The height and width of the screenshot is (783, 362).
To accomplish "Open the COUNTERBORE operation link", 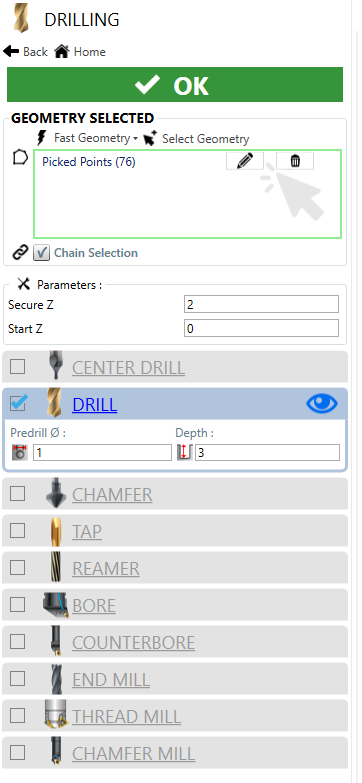I will coord(133,642).
